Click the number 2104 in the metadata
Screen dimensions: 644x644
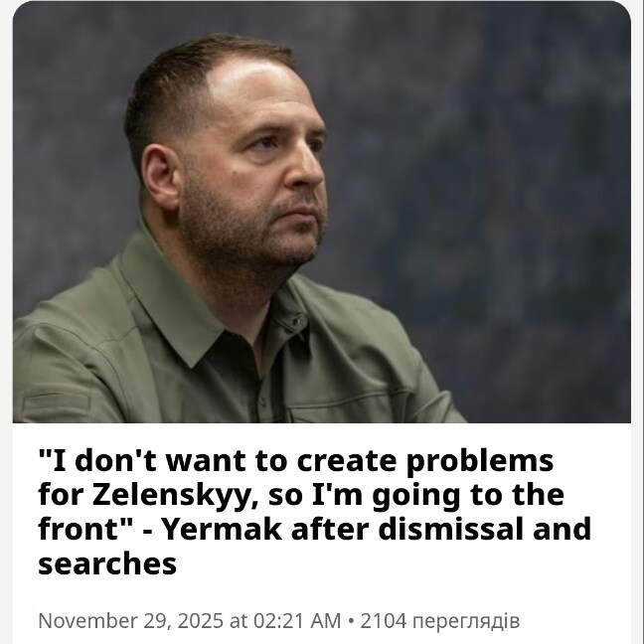(x=383, y=621)
